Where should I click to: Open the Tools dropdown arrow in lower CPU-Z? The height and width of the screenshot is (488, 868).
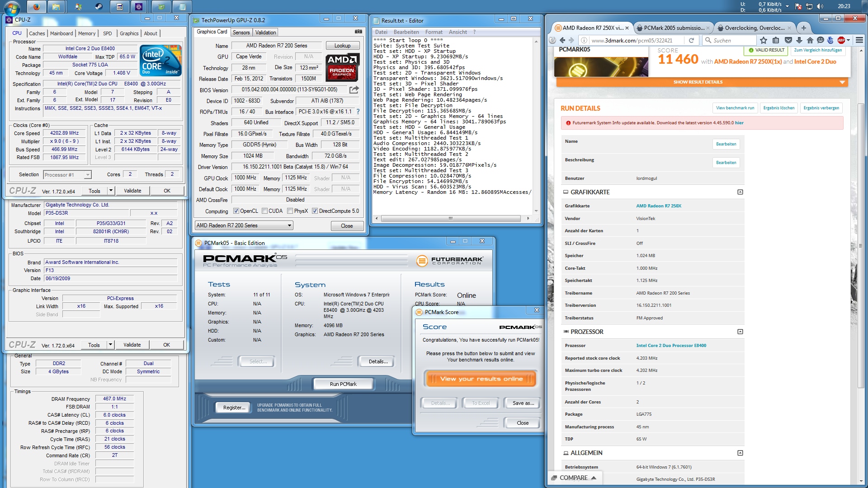110,345
